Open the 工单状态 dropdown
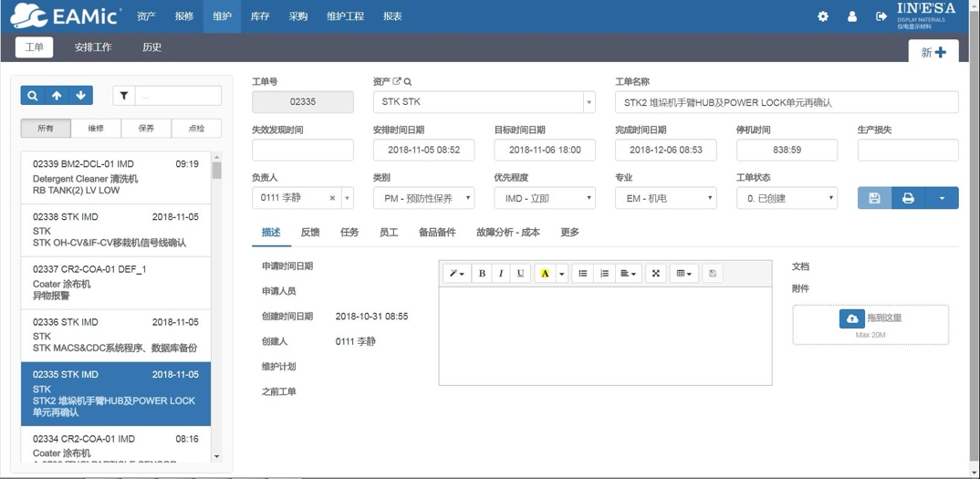The height and width of the screenshot is (479, 980). pos(787,198)
